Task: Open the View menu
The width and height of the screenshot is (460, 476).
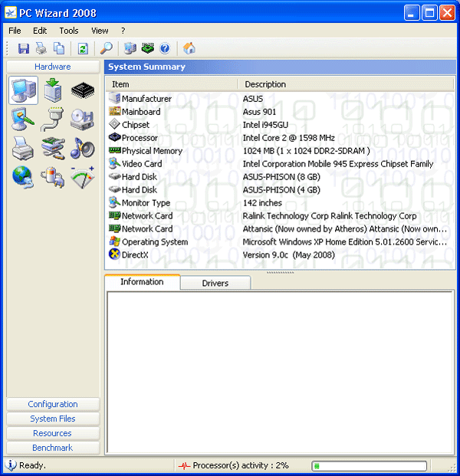Action: [x=100, y=31]
